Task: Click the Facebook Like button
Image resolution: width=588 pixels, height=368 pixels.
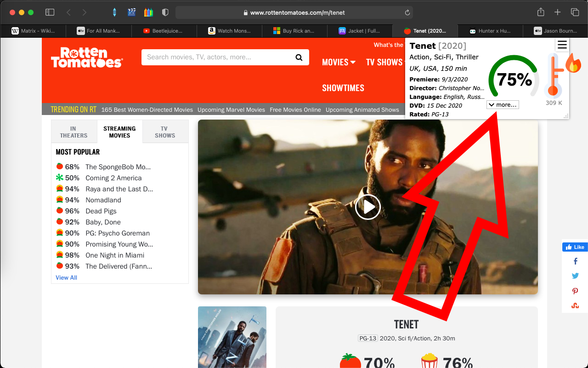Action: pyautogui.click(x=575, y=247)
